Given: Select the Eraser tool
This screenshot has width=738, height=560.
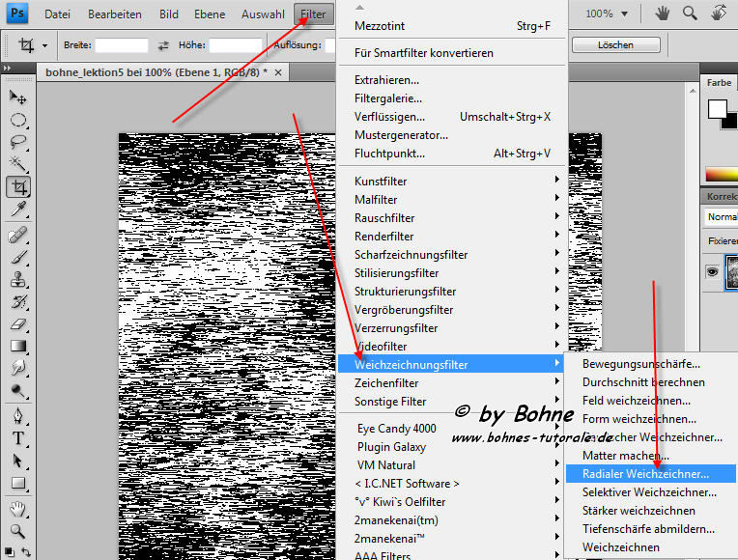Looking at the screenshot, I should tap(17, 324).
